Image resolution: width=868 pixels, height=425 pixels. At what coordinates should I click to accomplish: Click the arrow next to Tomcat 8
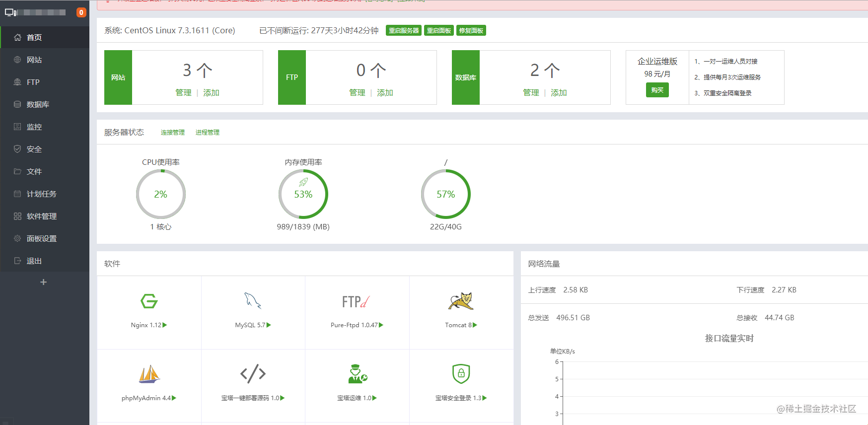pyautogui.click(x=475, y=325)
